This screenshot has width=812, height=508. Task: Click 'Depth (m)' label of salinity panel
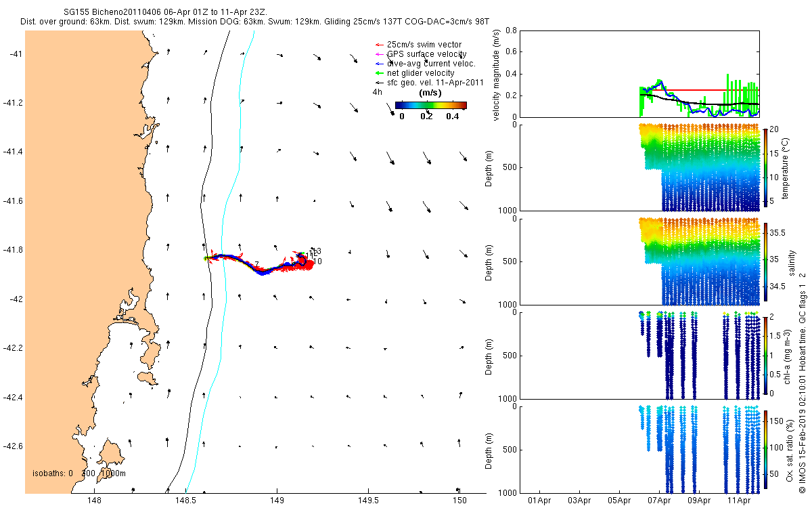pyautogui.click(x=490, y=261)
